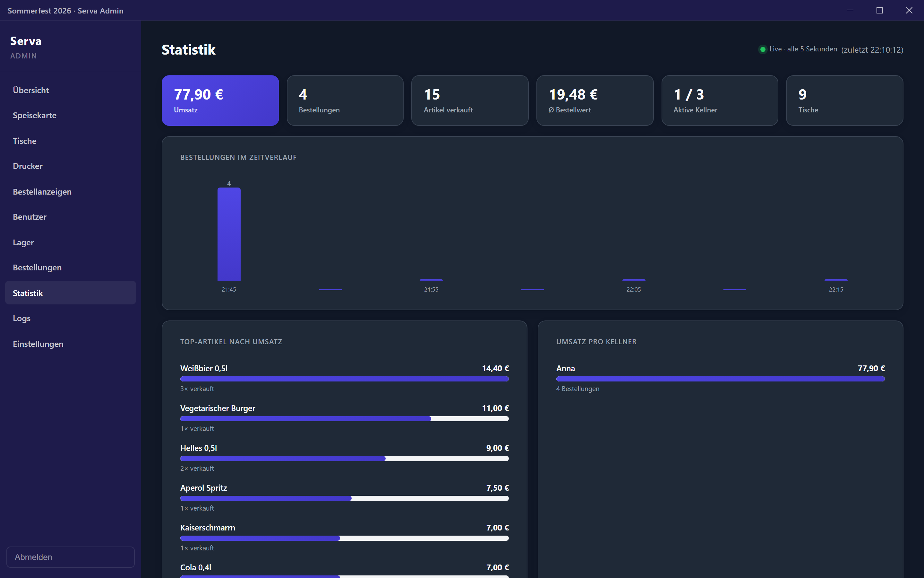Click the 14,40 € Weißbier amount

click(x=495, y=368)
